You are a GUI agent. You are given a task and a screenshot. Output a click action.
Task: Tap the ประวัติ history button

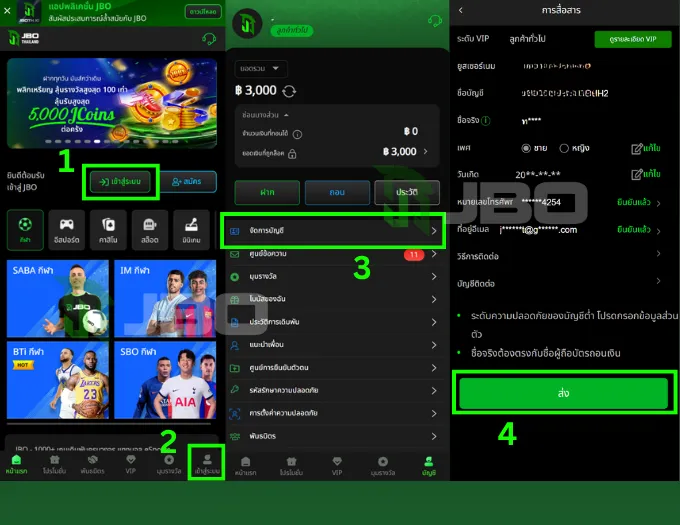tap(407, 192)
